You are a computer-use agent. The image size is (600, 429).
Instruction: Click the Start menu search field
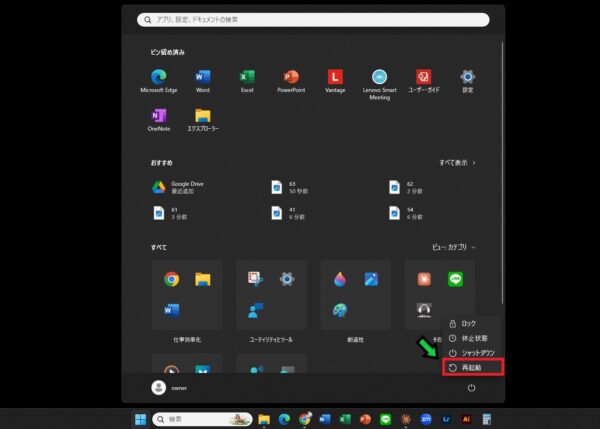click(313, 20)
